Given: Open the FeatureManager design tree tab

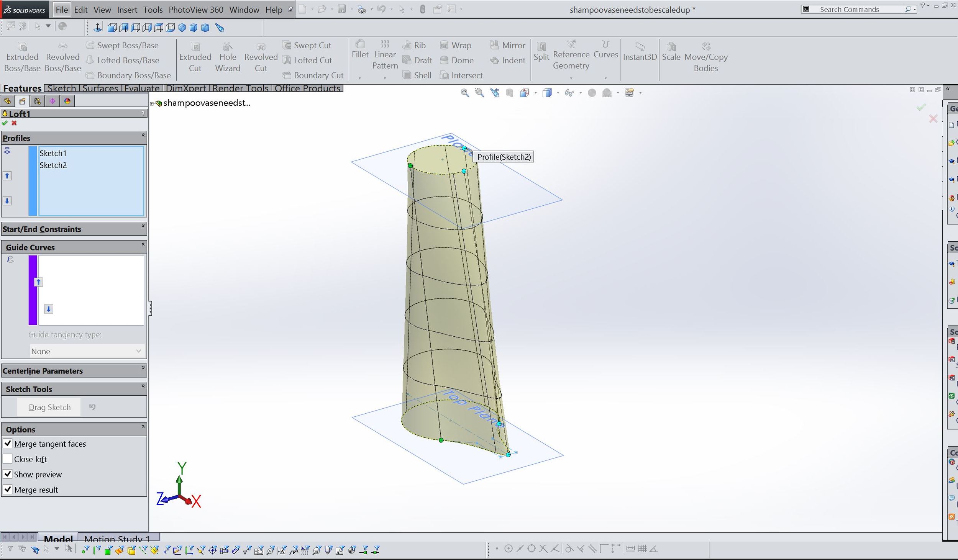Looking at the screenshot, I should pos(8,101).
